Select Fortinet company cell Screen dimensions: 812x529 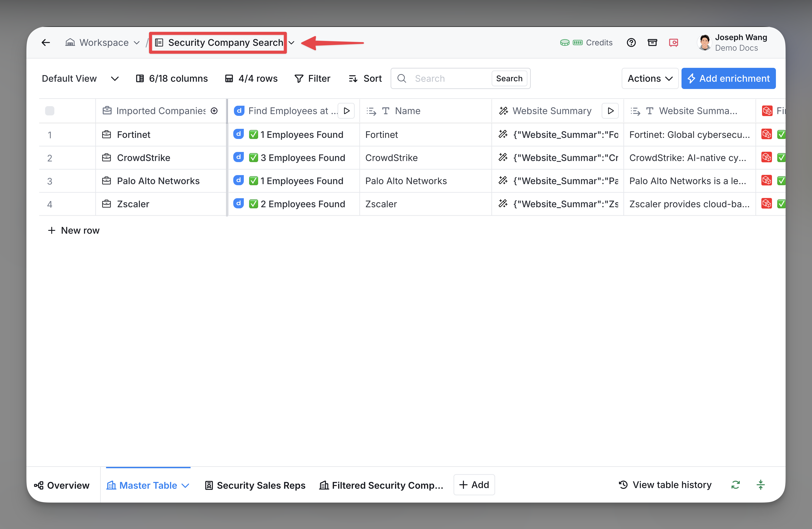point(161,135)
